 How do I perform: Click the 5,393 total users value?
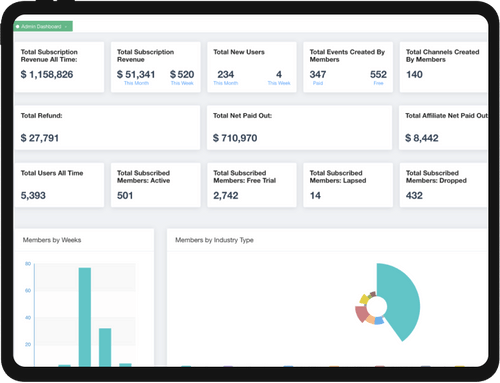pos(33,195)
